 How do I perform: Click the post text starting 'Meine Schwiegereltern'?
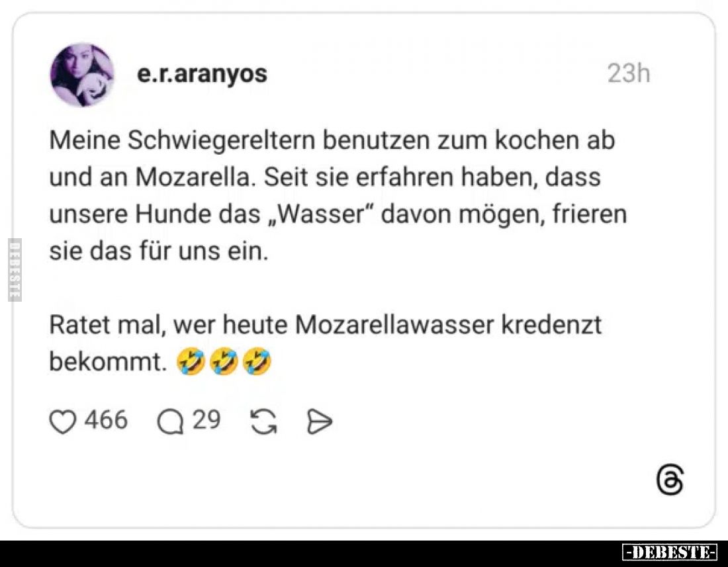click(338, 196)
